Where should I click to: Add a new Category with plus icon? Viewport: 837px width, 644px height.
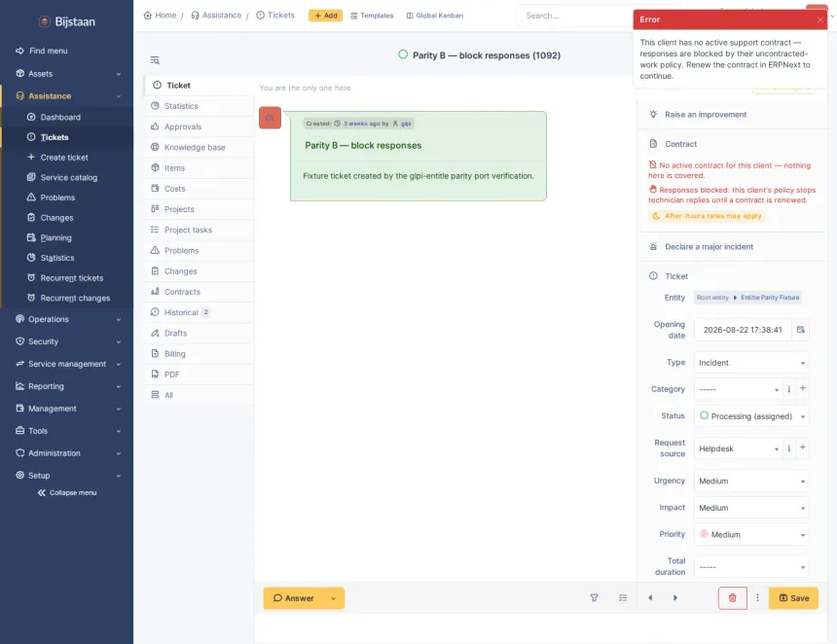(802, 388)
